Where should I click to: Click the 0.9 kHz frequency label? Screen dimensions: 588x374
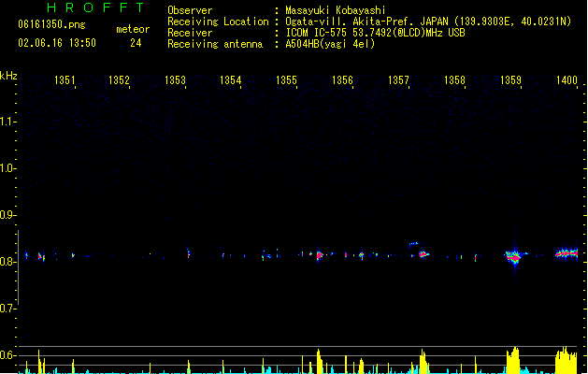(x=7, y=215)
